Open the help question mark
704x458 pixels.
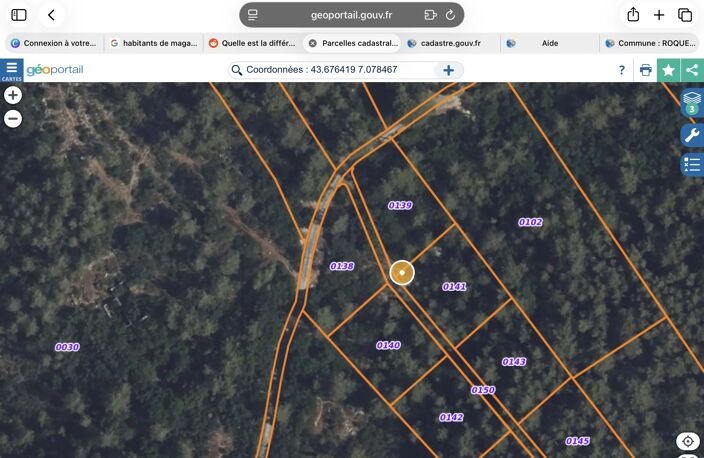(621, 70)
